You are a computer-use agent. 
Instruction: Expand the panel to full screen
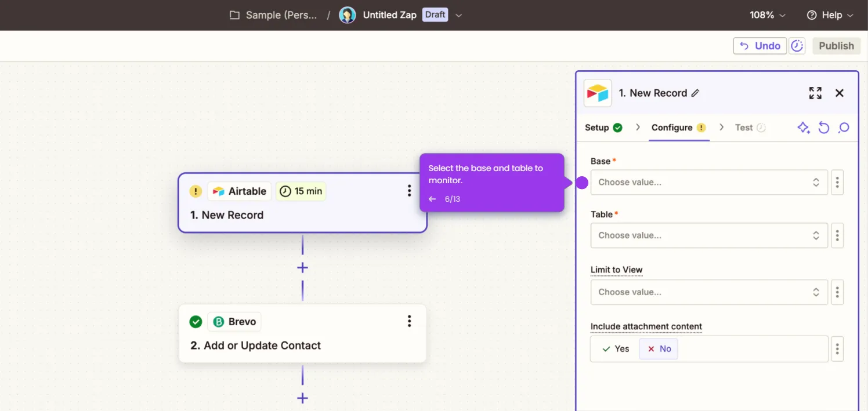pyautogui.click(x=815, y=93)
